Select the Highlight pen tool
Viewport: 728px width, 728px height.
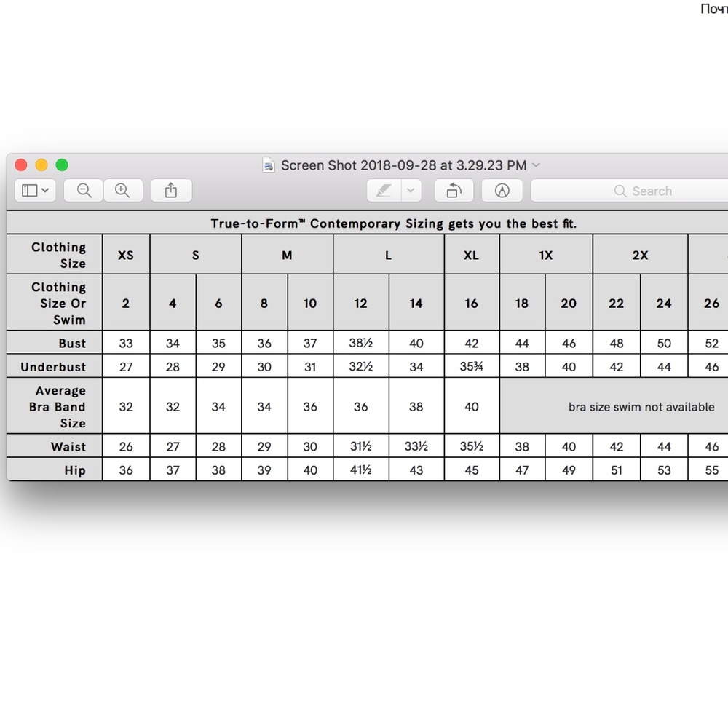tap(384, 191)
